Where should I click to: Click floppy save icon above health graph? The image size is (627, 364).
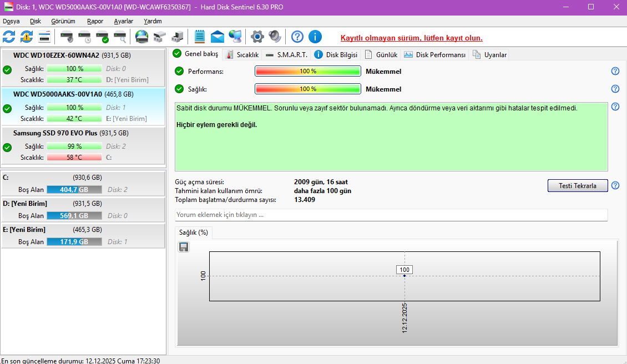(184, 247)
